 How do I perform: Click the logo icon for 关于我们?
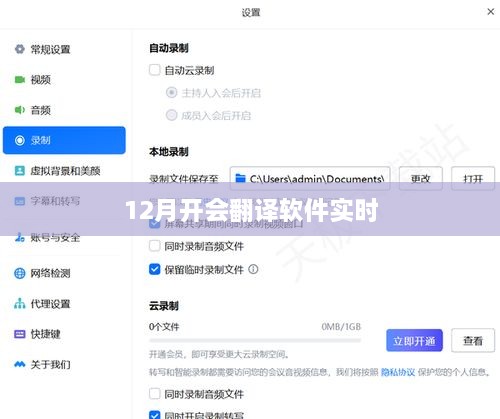20,364
